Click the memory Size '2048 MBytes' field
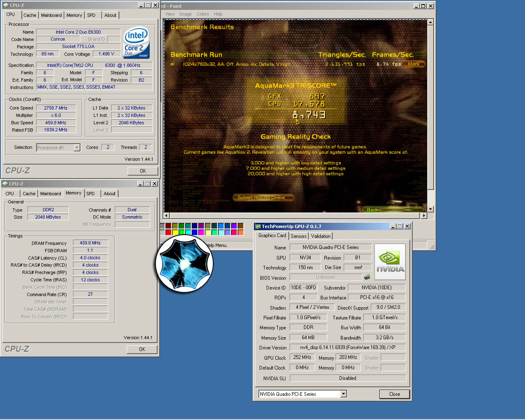 tap(48, 217)
